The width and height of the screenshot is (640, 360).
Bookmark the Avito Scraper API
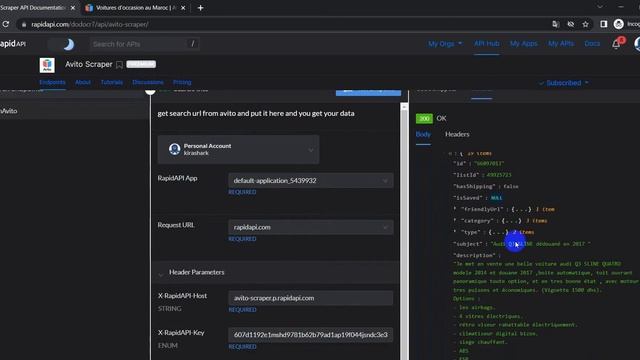point(119,64)
